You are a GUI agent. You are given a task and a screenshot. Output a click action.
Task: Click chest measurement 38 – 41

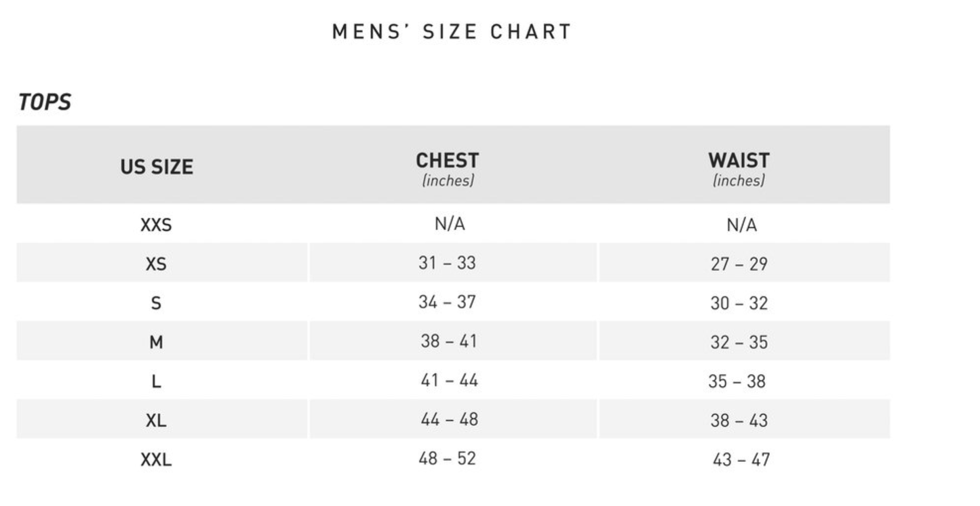448,341
